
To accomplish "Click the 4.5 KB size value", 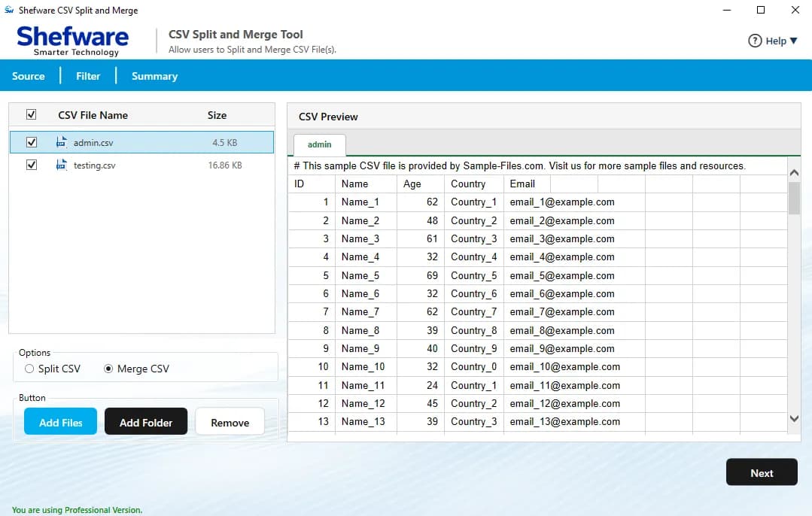I will point(225,142).
